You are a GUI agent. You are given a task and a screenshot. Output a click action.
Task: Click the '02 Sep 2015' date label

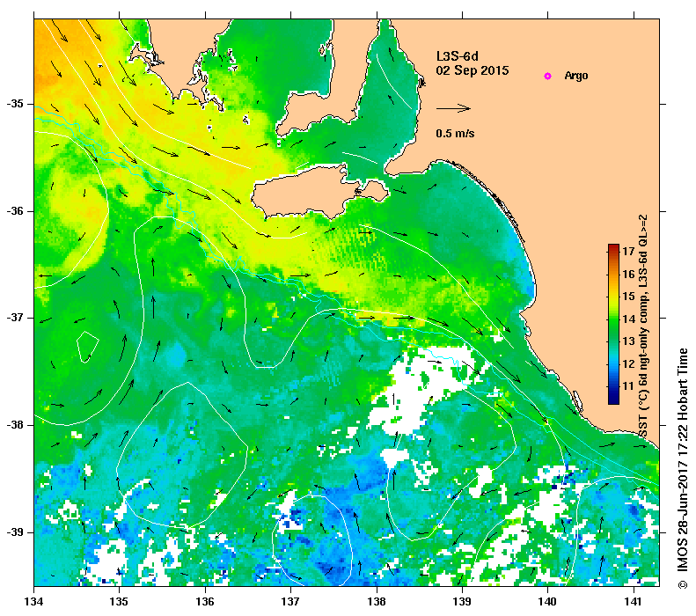(x=473, y=70)
